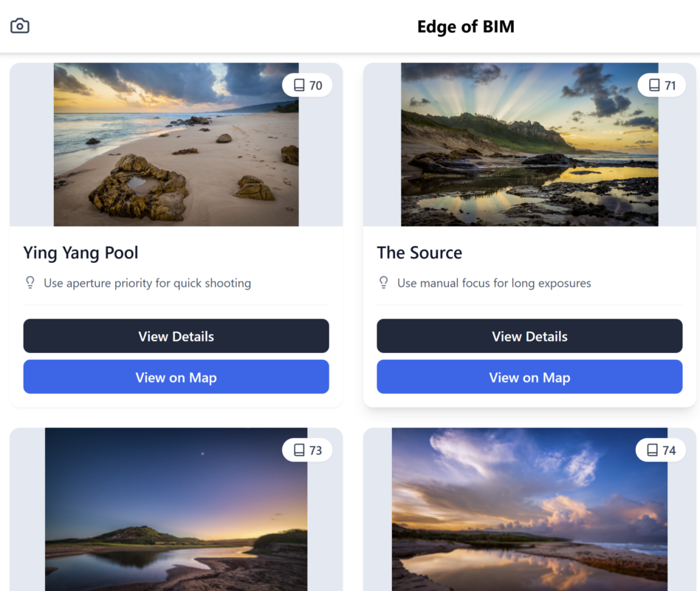Open View Details for Ying Yang Pool
This screenshot has height=591, width=700.
point(176,336)
